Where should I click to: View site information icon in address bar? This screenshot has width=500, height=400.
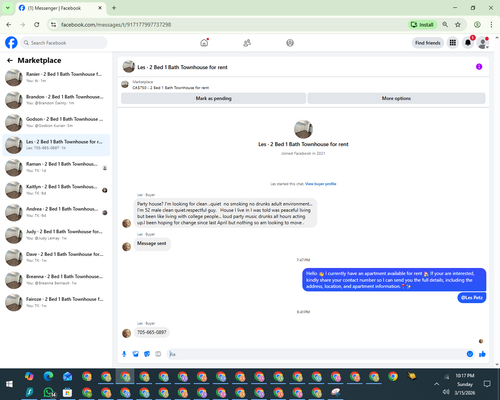pos(53,25)
